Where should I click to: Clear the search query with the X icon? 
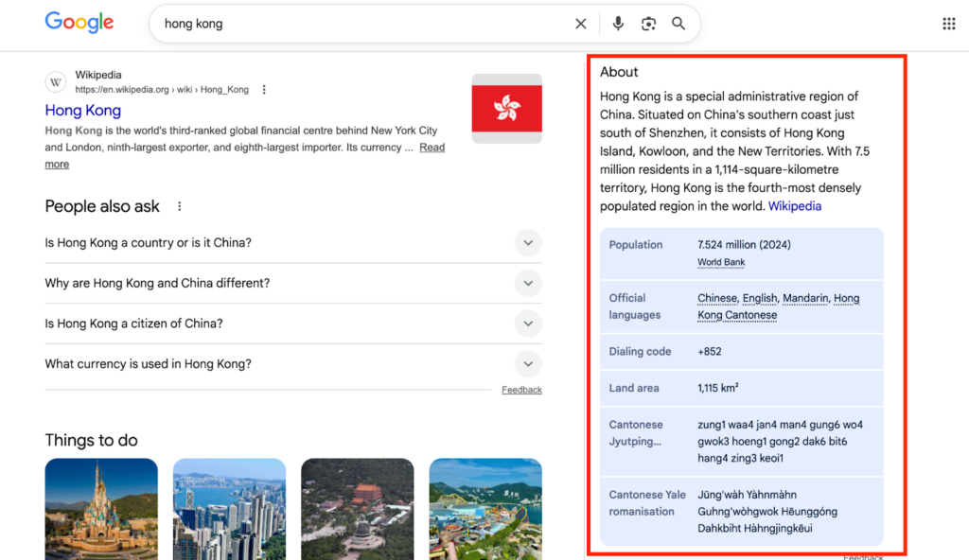pos(580,23)
